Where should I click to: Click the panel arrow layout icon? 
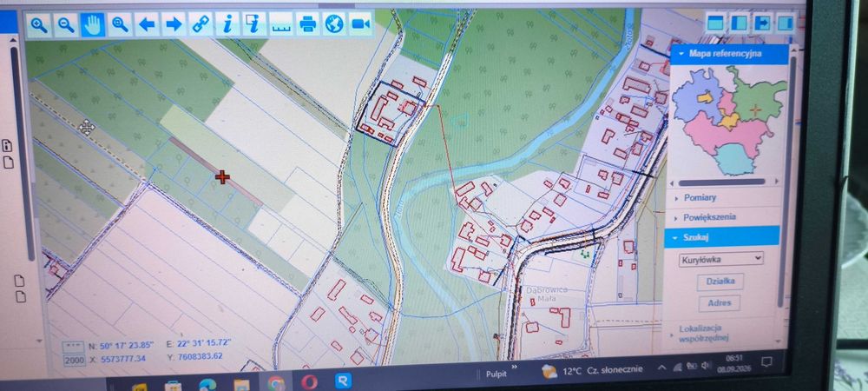(x=762, y=23)
